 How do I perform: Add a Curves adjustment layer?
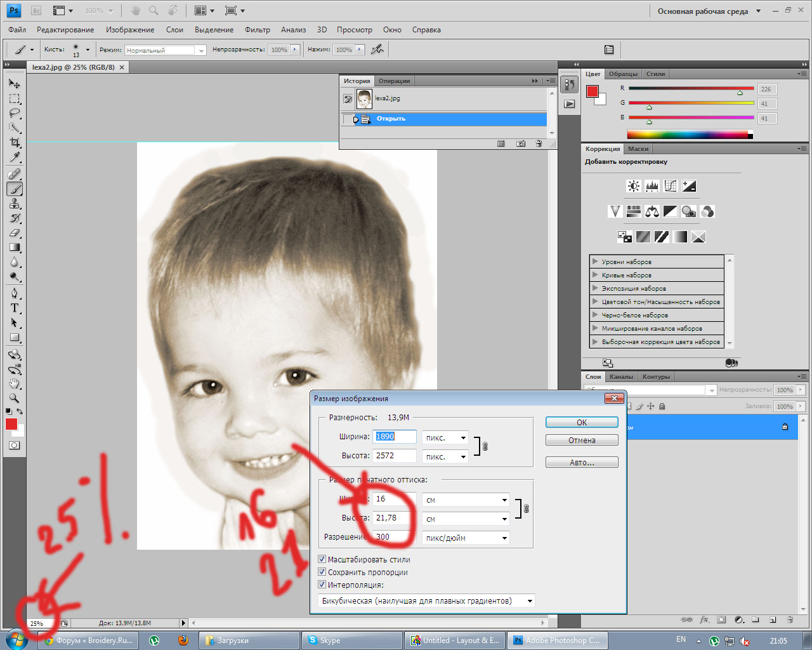[671, 186]
